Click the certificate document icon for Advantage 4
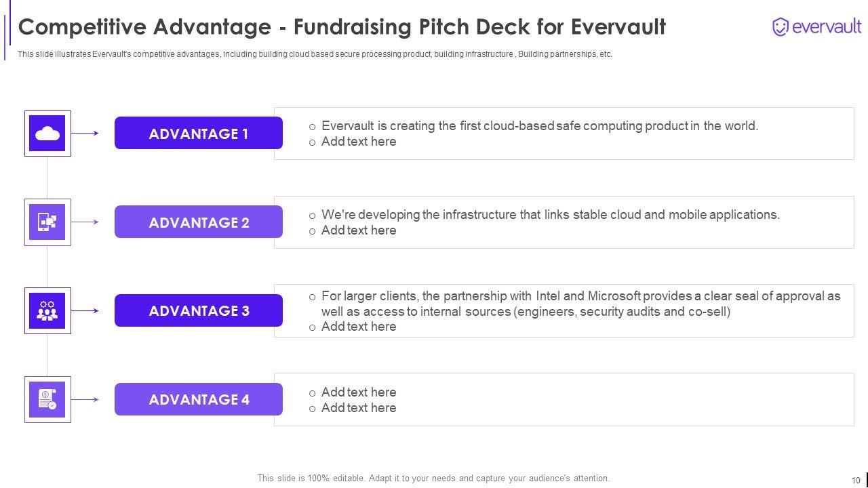 47,400
